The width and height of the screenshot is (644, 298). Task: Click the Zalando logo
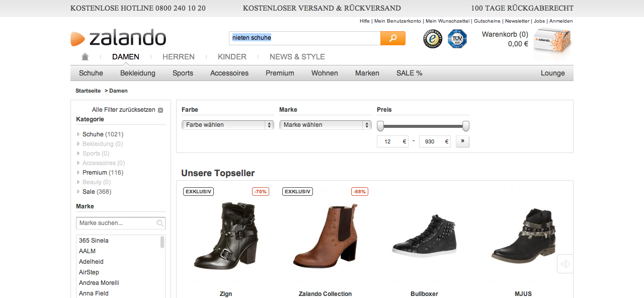[118, 38]
